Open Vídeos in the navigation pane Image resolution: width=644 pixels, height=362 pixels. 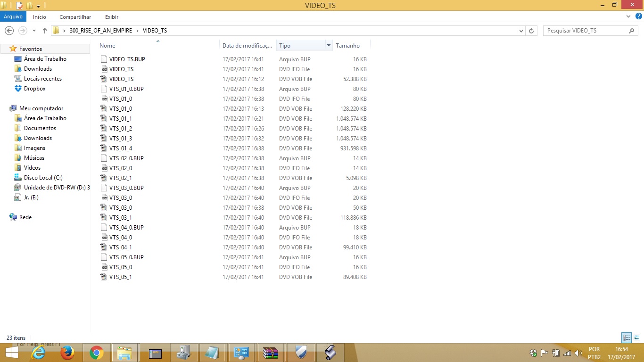tap(33, 168)
